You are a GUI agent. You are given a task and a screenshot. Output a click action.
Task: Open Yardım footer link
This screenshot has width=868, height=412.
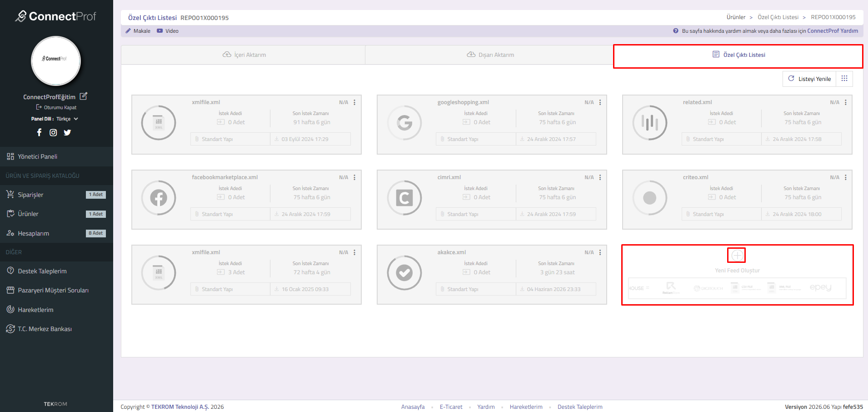[x=486, y=407]
